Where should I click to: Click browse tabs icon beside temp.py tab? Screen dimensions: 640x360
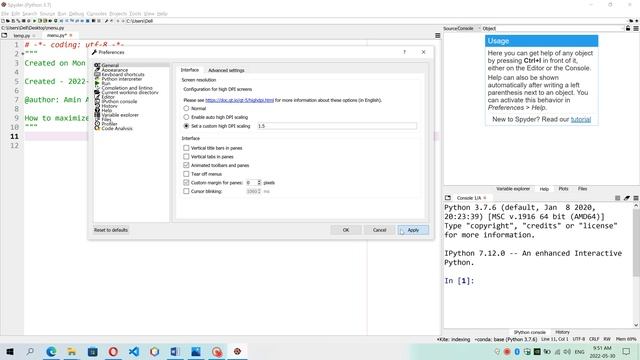click(x=4, y=36)
